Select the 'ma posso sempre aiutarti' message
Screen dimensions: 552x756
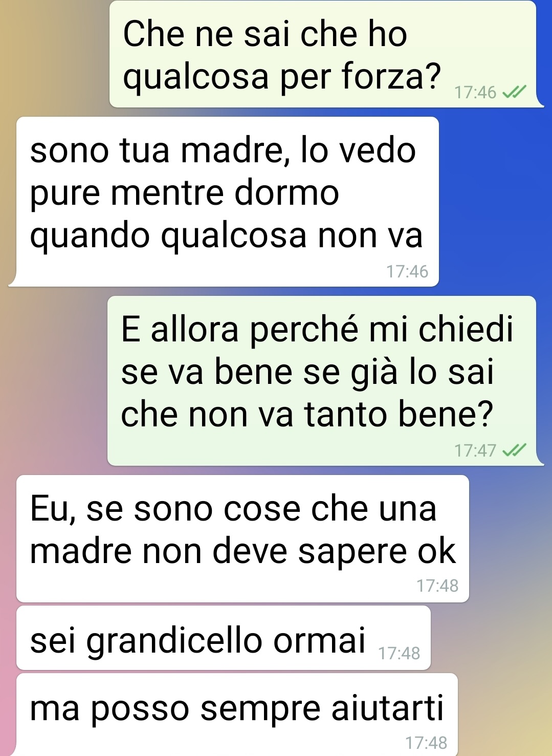(237, 715)
